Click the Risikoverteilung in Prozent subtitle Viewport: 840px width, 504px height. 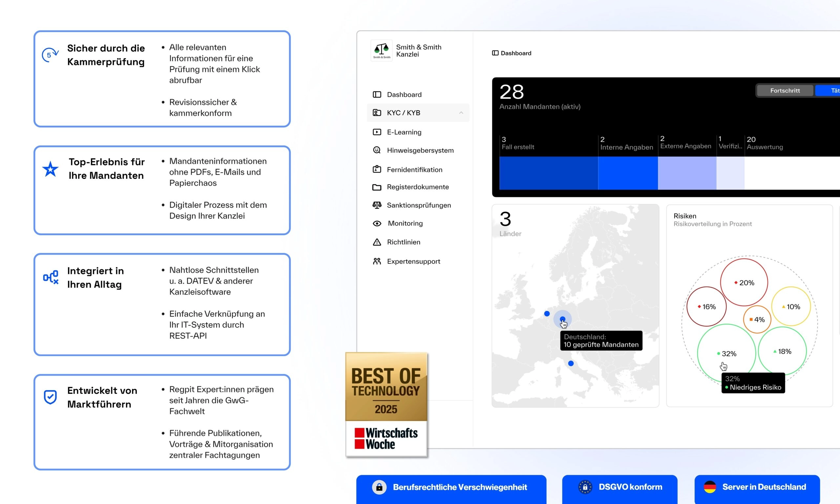713,224
